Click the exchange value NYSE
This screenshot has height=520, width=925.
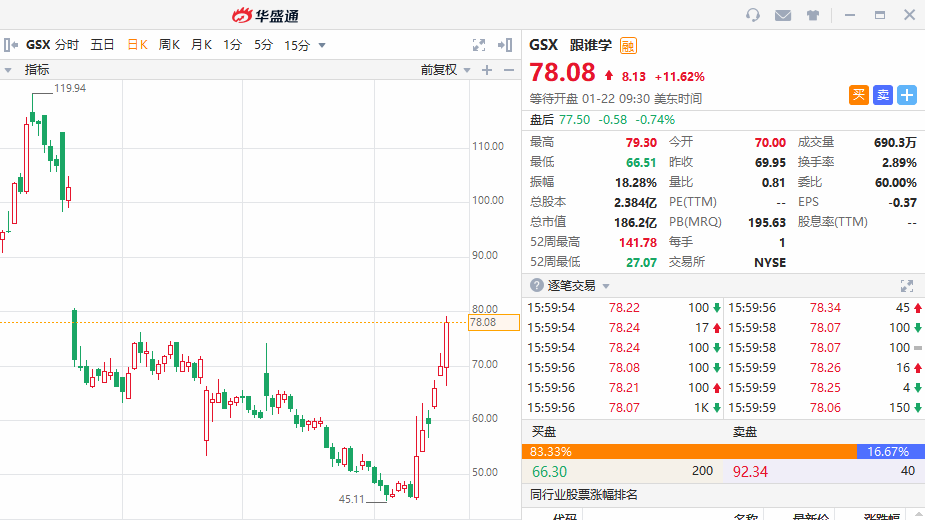(770, 263)
